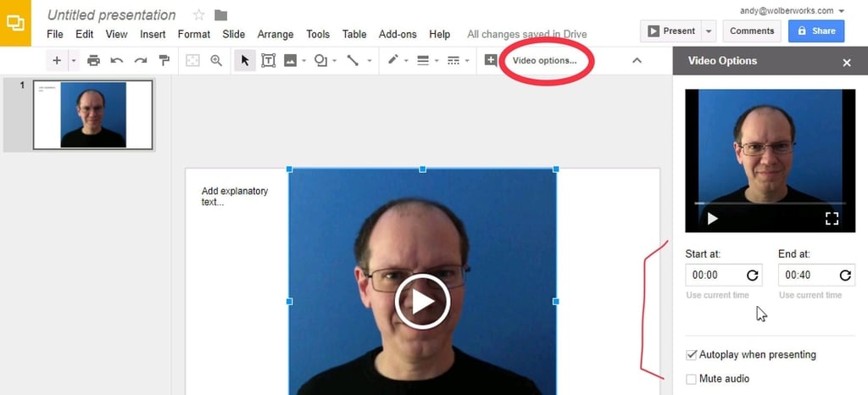Image resolution: width=868 pixels, height=395 pixels.
Task: Click the new slide plus button
Action: click(57, 60)
